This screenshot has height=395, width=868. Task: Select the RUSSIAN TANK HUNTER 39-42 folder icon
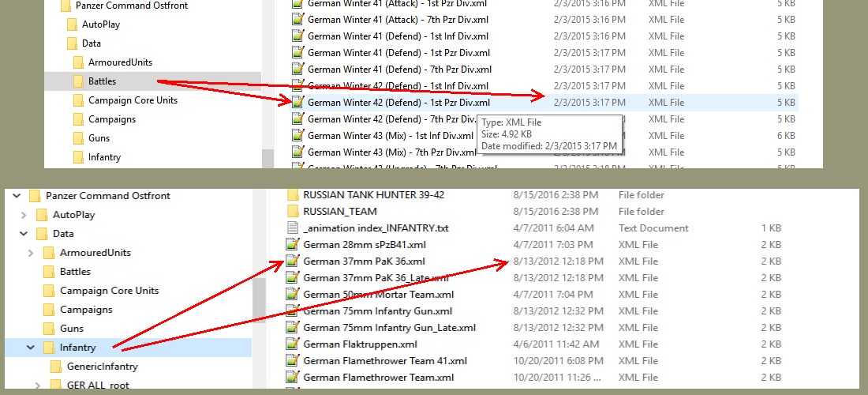(294, 194)
